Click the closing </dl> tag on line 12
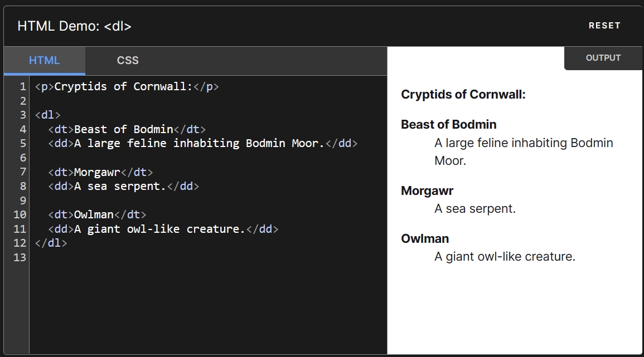The image size is (644, 357). (51, 243)
